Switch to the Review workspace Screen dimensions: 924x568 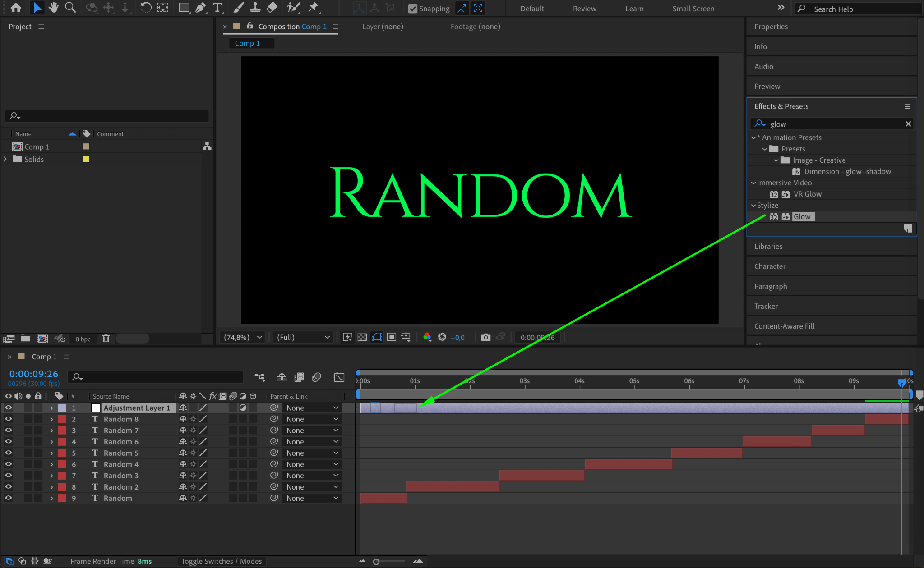point(584,9)
